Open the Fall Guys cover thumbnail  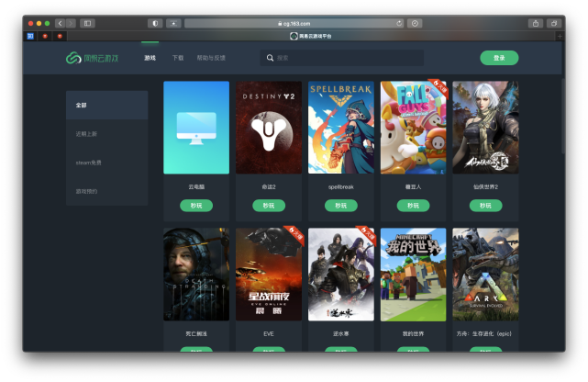(x=413, y=128)
